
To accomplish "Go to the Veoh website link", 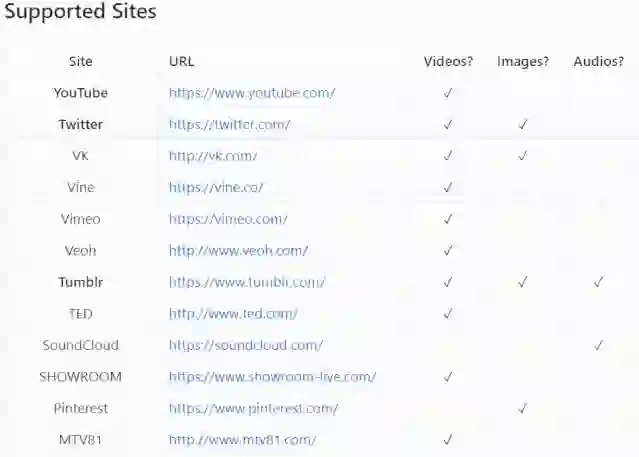I will click(238, 250).
